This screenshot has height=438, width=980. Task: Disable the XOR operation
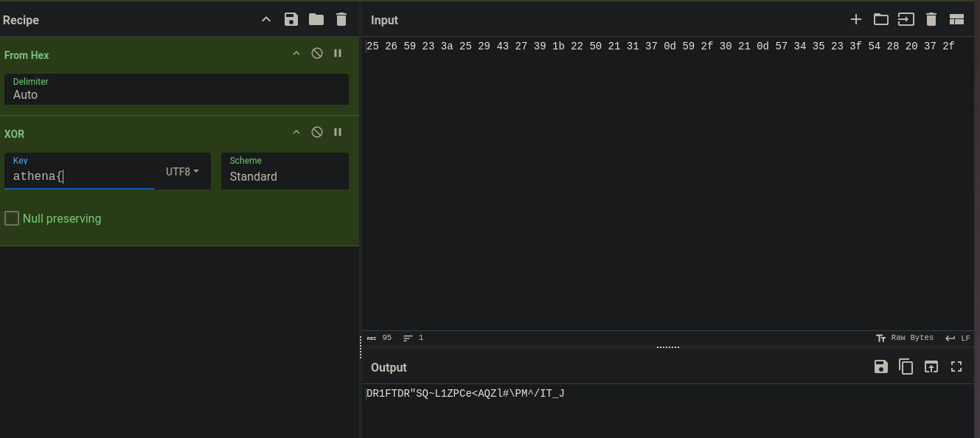317,132
